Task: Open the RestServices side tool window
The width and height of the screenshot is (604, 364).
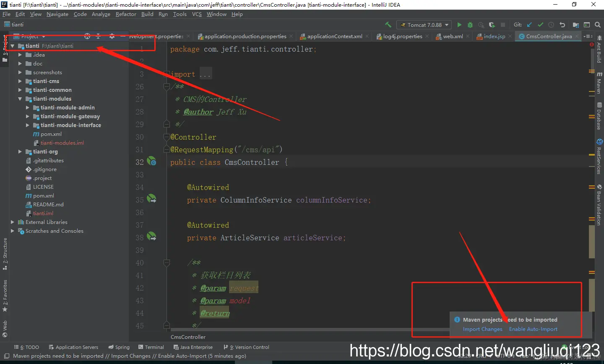Action: (x=599, y=157)
